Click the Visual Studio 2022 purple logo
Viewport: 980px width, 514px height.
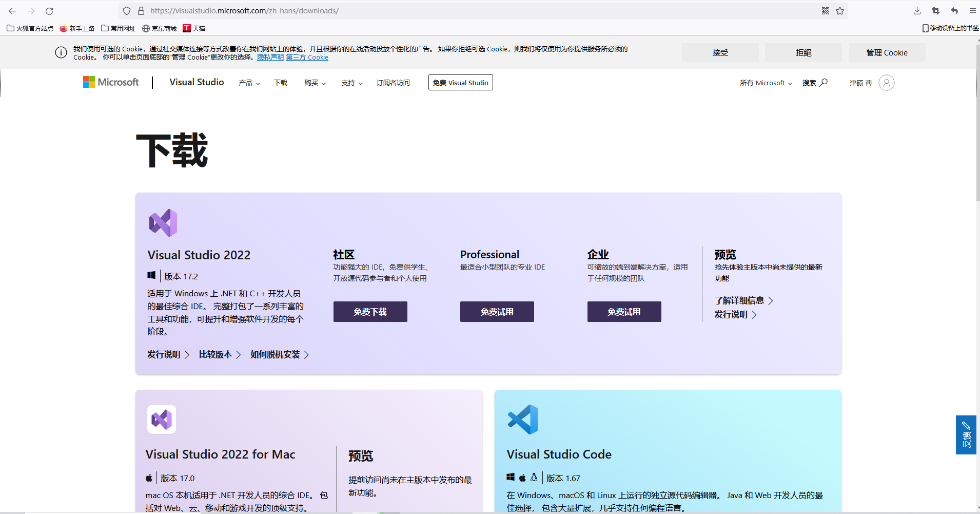(x=162, y=222)
